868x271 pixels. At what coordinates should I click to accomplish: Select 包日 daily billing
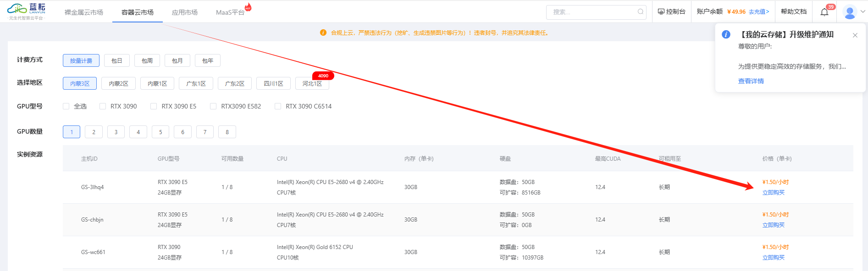[117, 60]
